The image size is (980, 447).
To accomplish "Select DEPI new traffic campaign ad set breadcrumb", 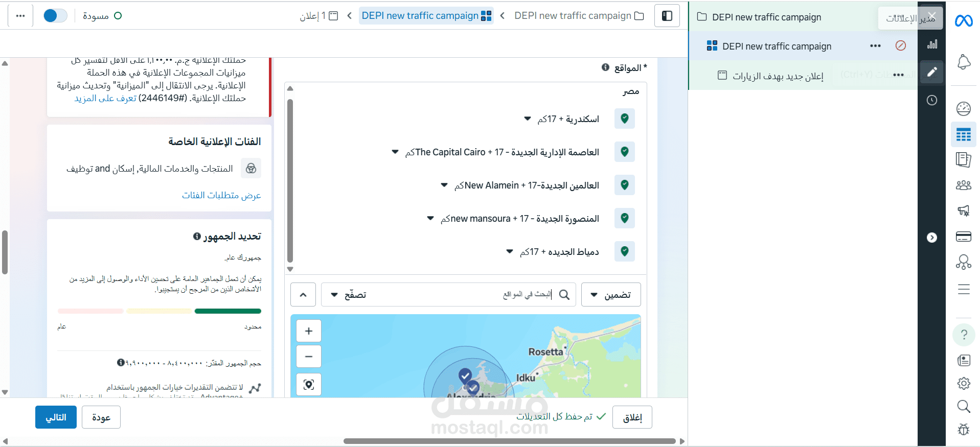I will click(426, 16).
